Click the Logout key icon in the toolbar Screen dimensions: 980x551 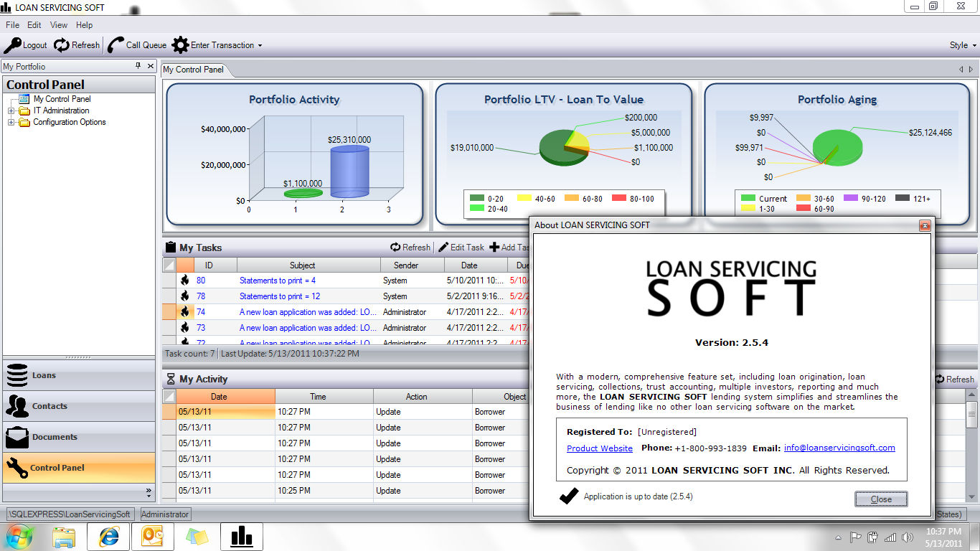click(x=12, y=45)
